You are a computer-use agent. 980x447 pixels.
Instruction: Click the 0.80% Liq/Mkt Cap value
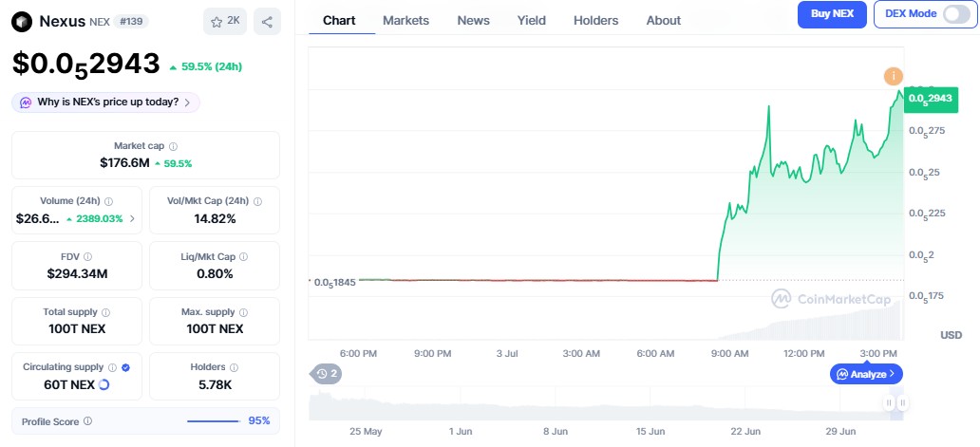tap(215, 274)
